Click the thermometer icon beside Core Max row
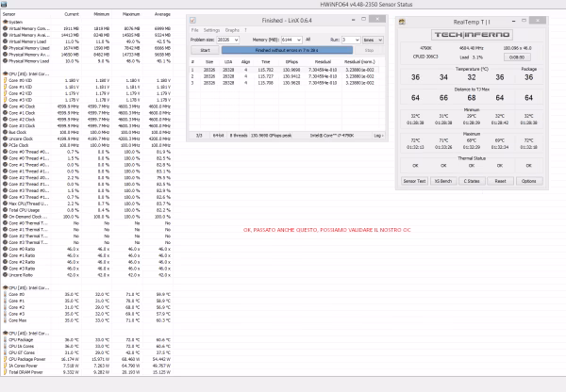 coord(5,320)
